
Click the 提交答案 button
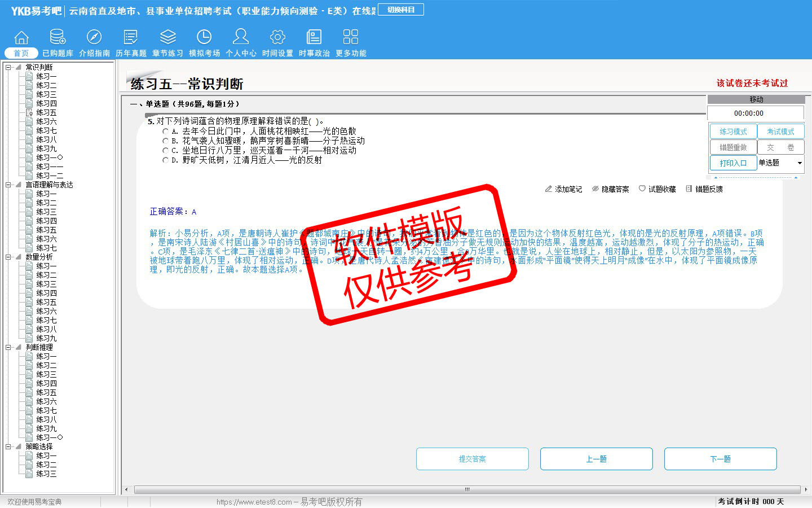pyautogui.click(x=472, y=459)
